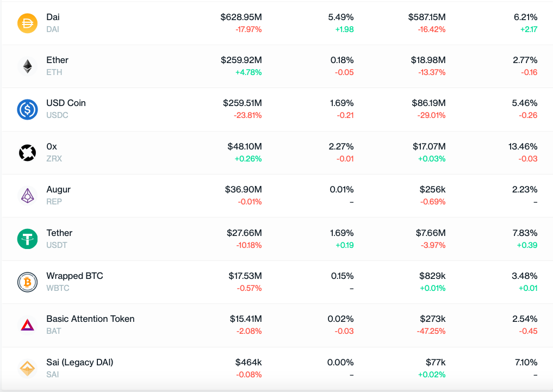Select the 2.77% rate for Ether
553x392 pixels.
525,60
